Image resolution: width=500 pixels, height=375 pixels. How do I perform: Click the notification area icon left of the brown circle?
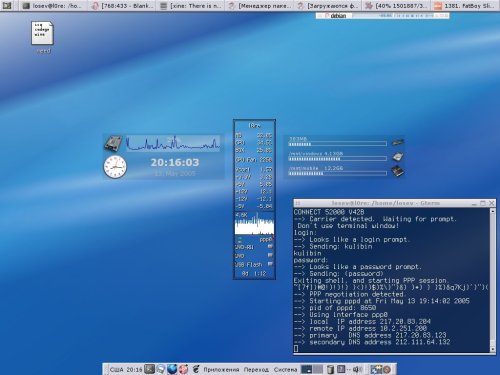pos(377,369)
